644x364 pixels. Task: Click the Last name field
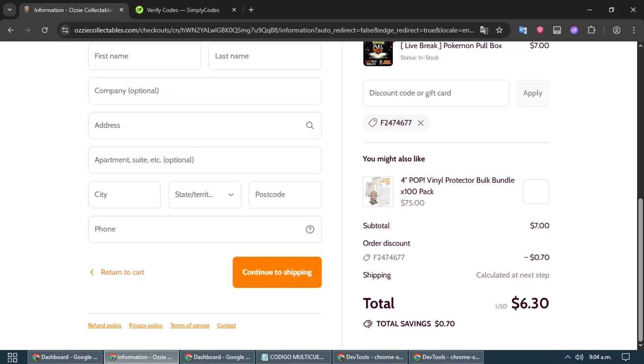click(265, 56)
